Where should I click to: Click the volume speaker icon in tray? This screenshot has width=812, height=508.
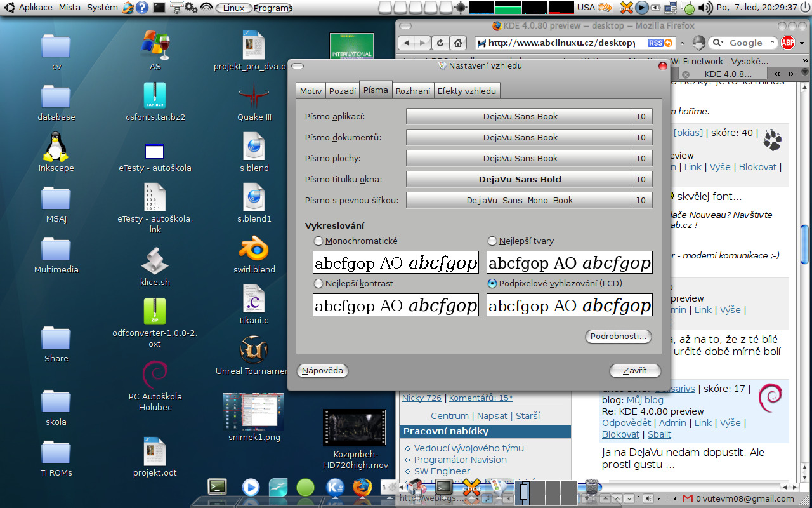[705, 8]
